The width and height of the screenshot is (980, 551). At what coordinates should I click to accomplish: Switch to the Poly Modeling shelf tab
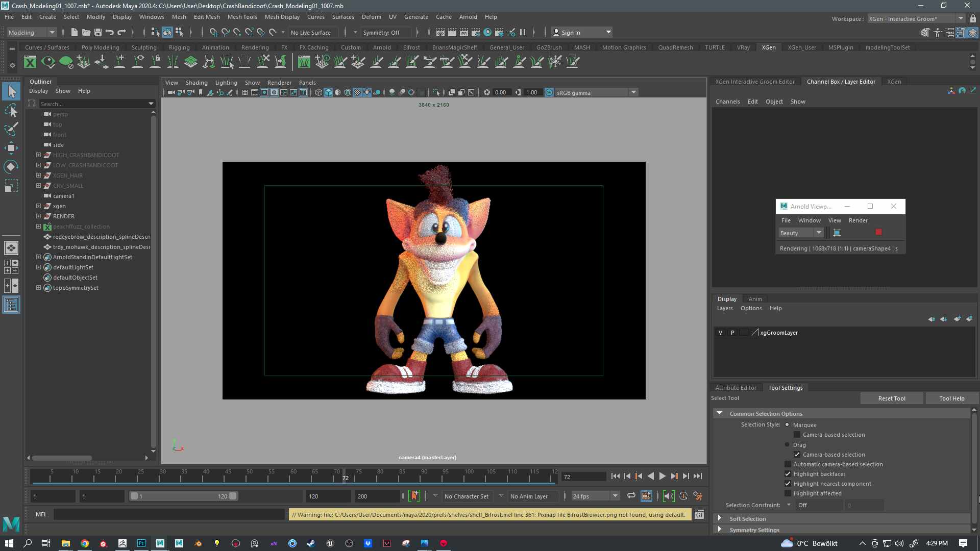(x=100, y=47)
